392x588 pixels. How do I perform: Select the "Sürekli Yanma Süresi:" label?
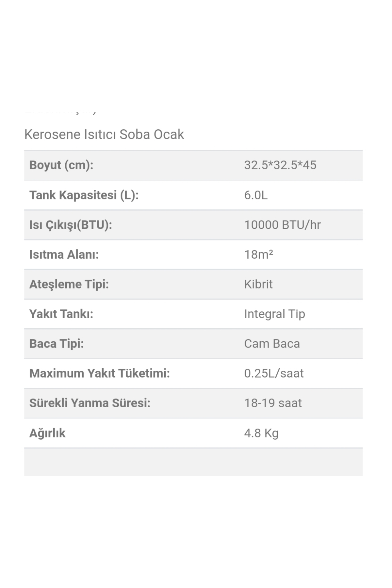[90, 403]
